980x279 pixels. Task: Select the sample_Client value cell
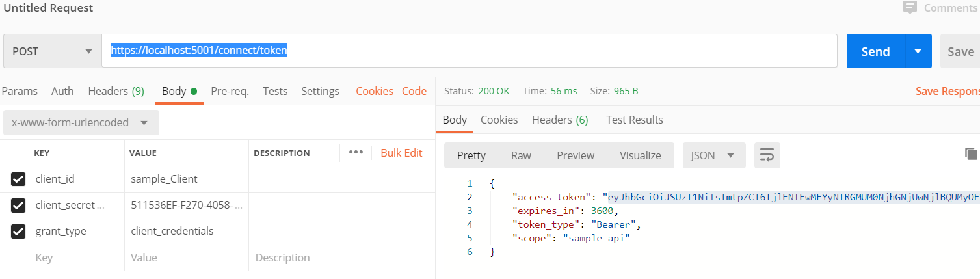(x=187, y=179)
